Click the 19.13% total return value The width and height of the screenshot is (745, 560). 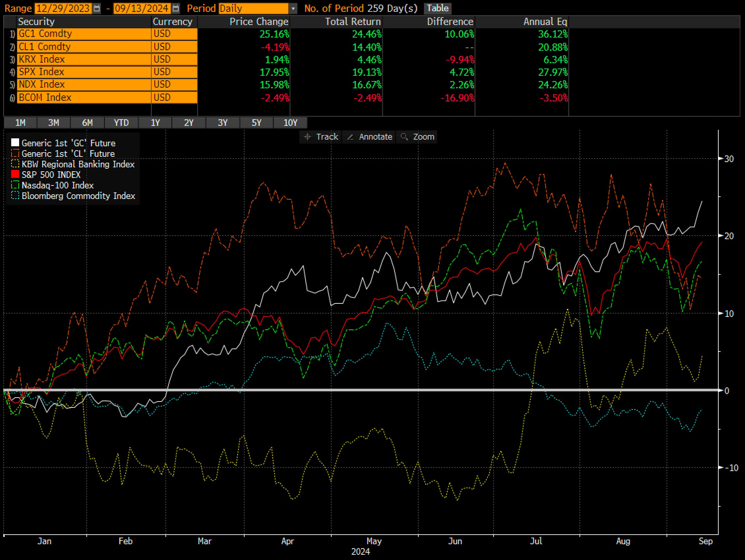click(x=367, y=72)
